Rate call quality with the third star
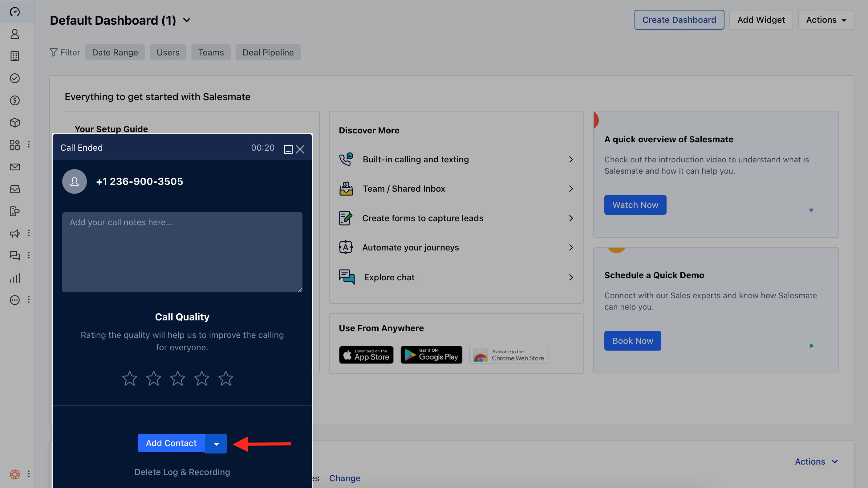This screenshot has width=868, height=488. click(x=178, y=378)
